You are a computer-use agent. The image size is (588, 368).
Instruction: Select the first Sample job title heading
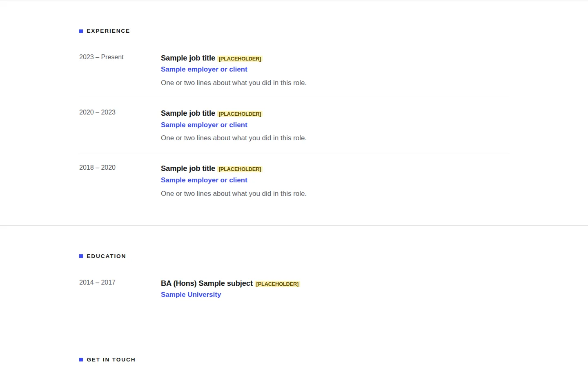coord(188,58)
